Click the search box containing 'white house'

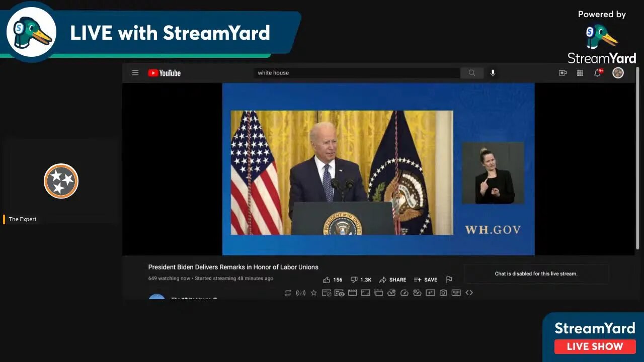click(x=357, y=73)
